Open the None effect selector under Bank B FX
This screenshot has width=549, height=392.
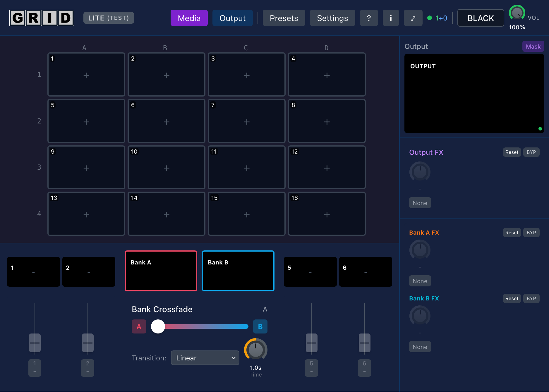(420, 347)
